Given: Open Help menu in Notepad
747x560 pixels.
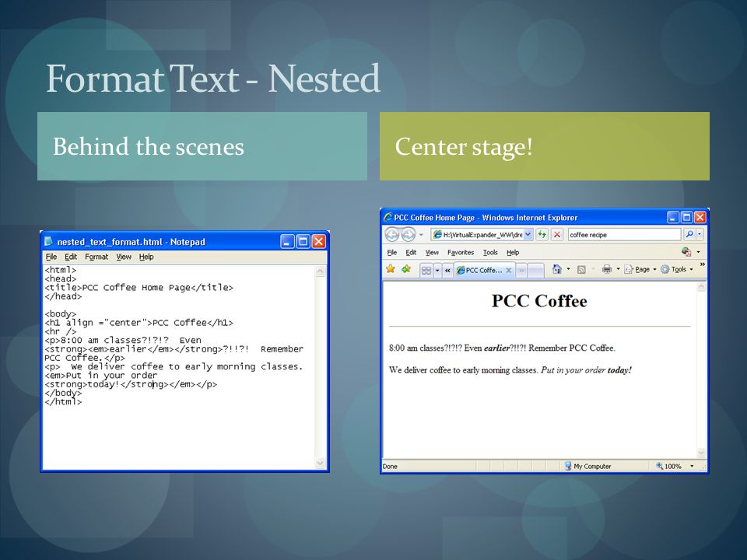Looking at the screenshot, I should tap(146, 257).
